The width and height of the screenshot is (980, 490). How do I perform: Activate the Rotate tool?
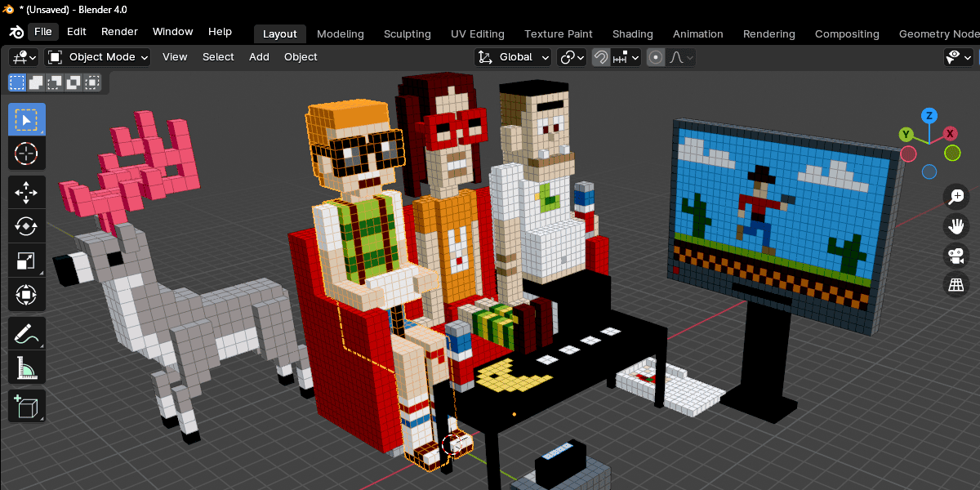27,226
